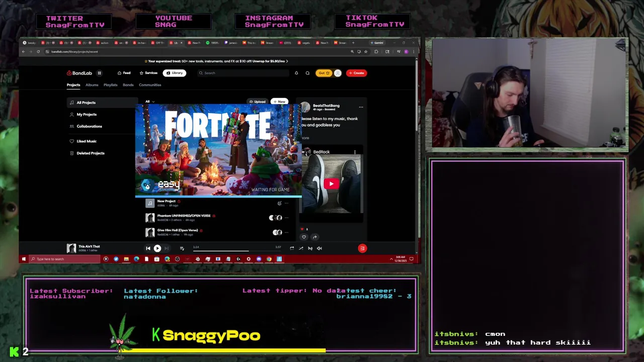Click the player Play button
The image size is (644, 362).
click(x=157, y=248)
